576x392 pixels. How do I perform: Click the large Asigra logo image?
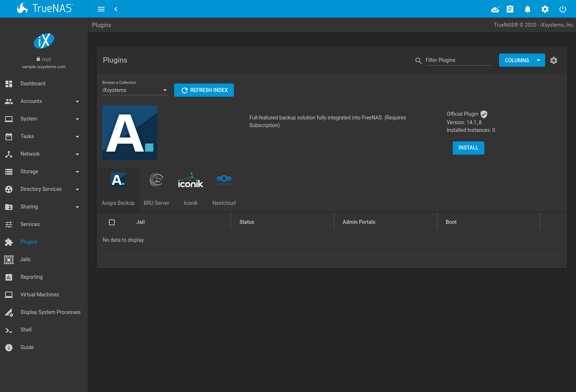tap(130, 133)
